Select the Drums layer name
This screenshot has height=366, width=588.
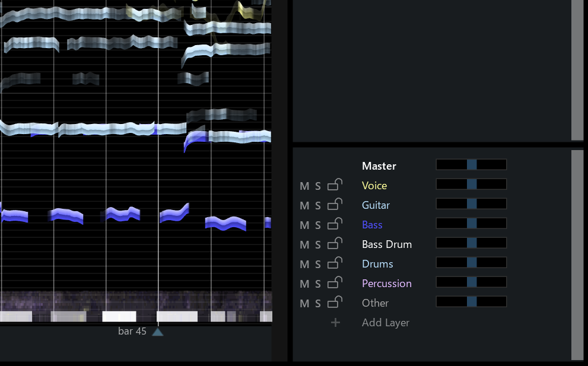click(x=377, y=263)
